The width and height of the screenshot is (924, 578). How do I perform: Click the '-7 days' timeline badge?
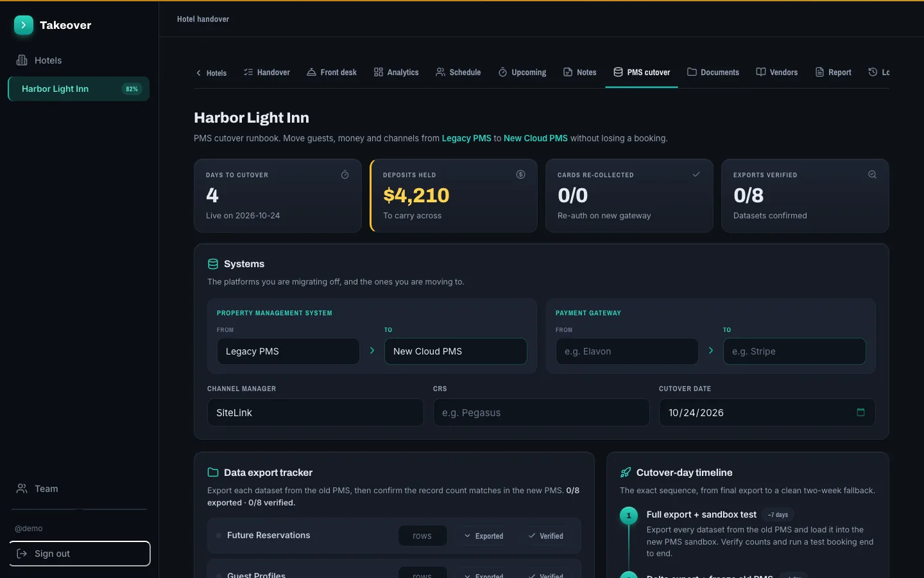[x=778, y=515]
